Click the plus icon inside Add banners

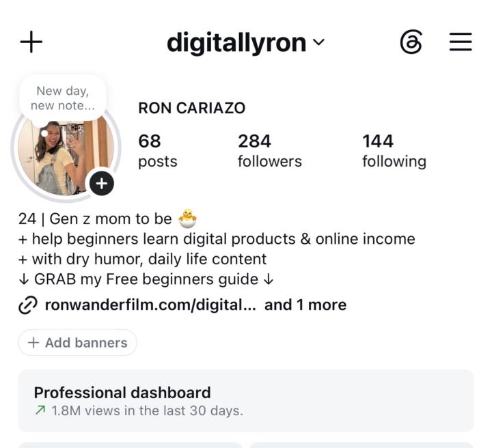pos(33,342)
